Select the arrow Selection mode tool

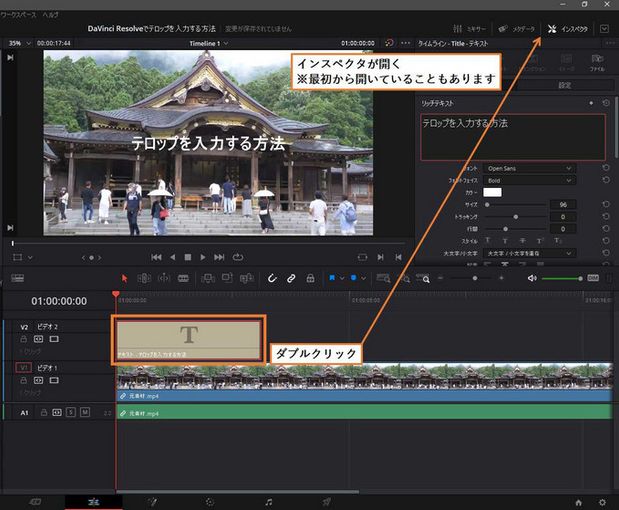125,278
